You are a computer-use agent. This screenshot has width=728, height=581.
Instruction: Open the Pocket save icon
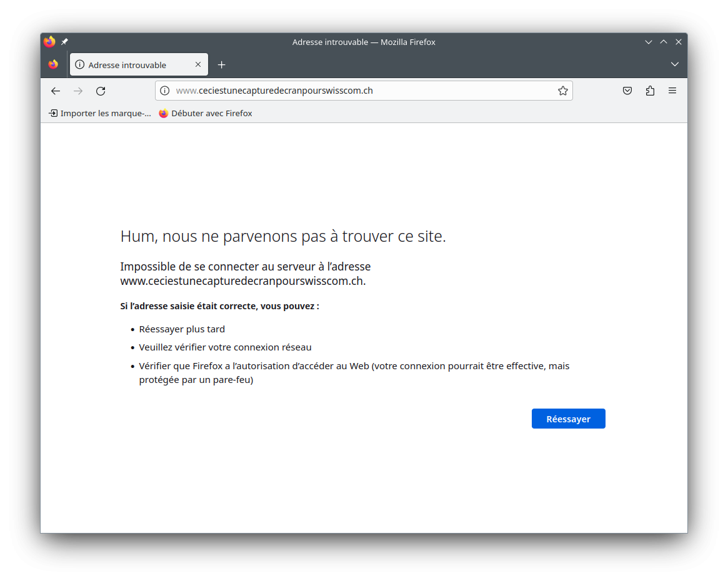[627, 91]
